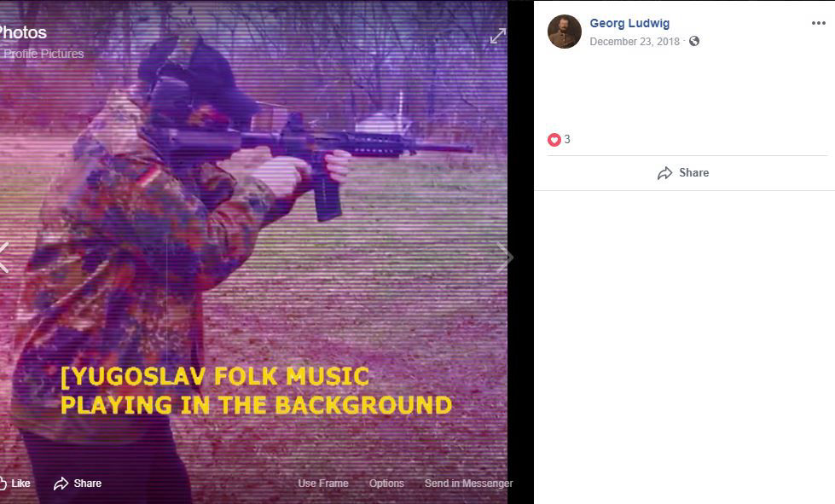Image resolution: width=835 pixels, height=504 pixels.
Task: Expand photo to fullscreen with arrow icon
Action: pyautogui.click(x=498, y=36)
